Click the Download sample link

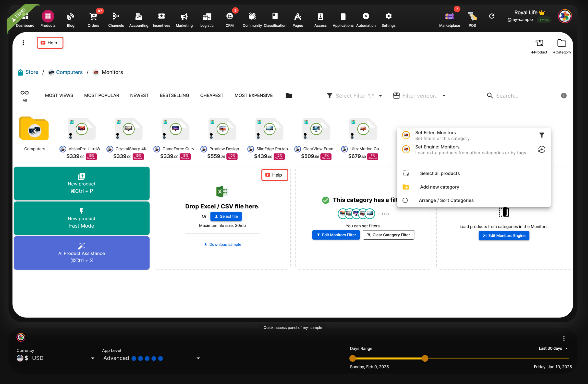pos(222,244)
